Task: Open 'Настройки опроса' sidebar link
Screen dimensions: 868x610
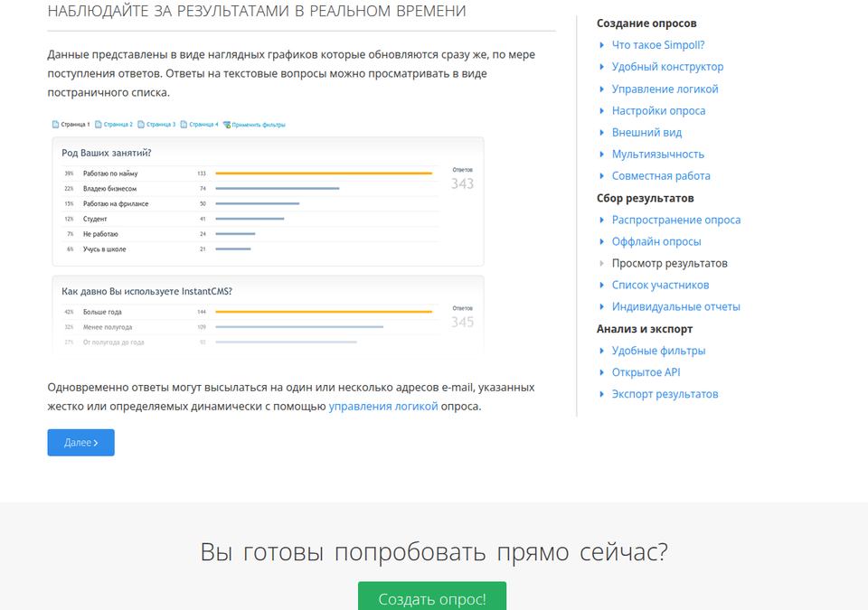Action: tap(658, 111)
